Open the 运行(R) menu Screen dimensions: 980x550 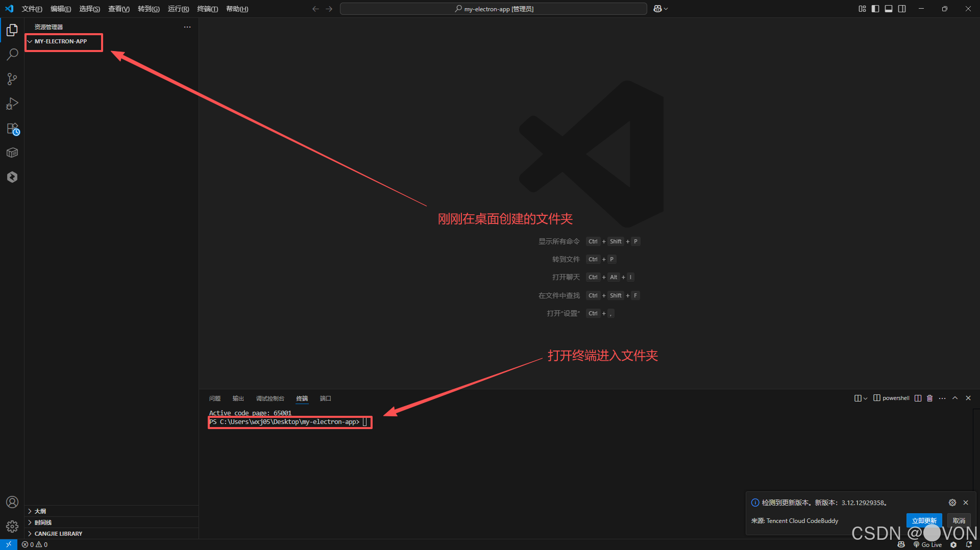point(178,9)
